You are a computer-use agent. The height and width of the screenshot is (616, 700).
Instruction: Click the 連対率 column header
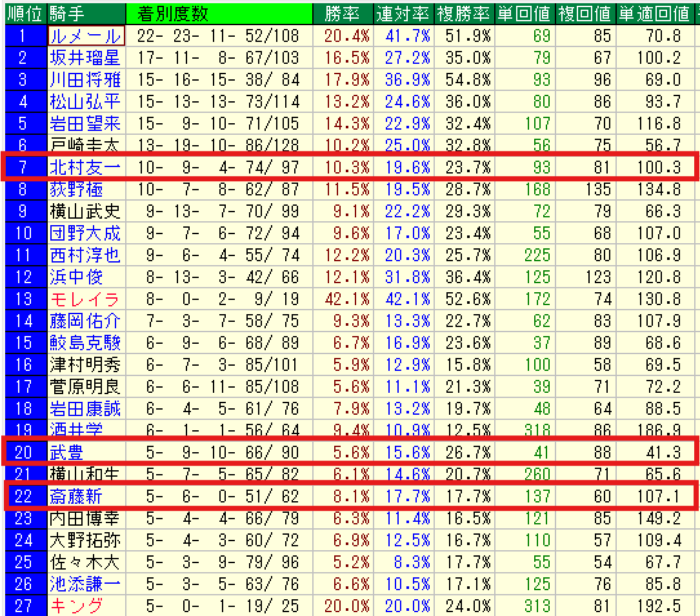(x=403, y=14)
